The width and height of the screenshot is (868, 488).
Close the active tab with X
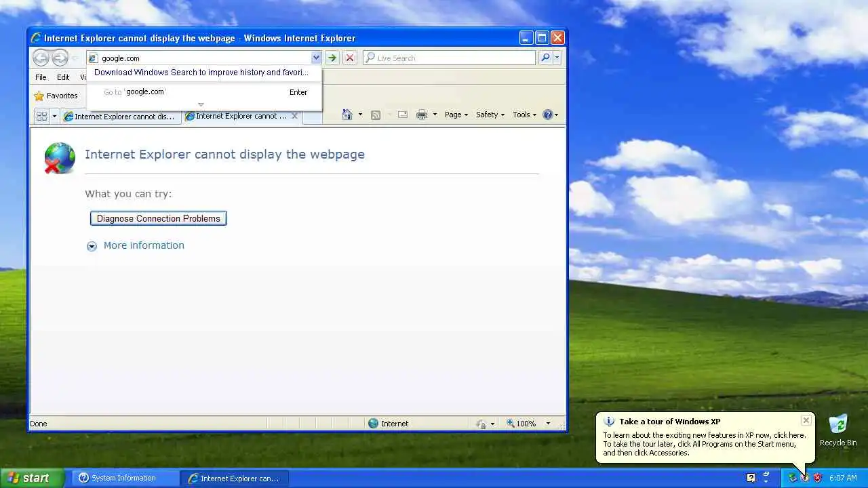(x=294, y=116)
